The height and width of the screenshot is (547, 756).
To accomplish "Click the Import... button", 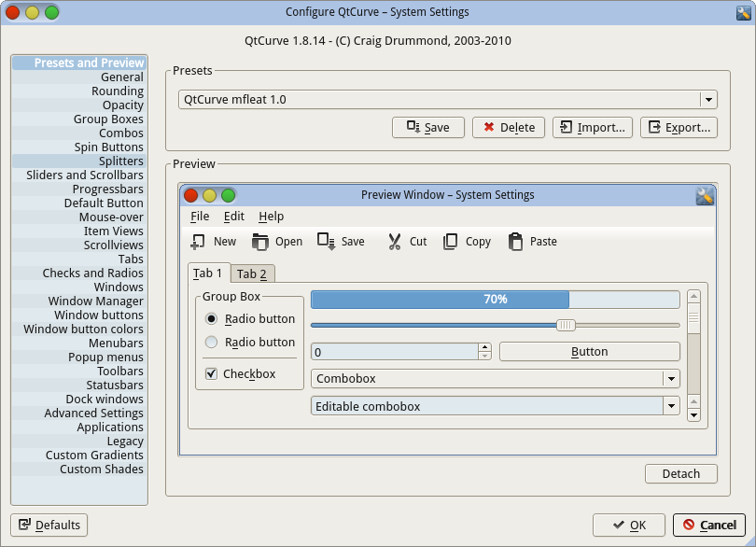I will point(592,127).
